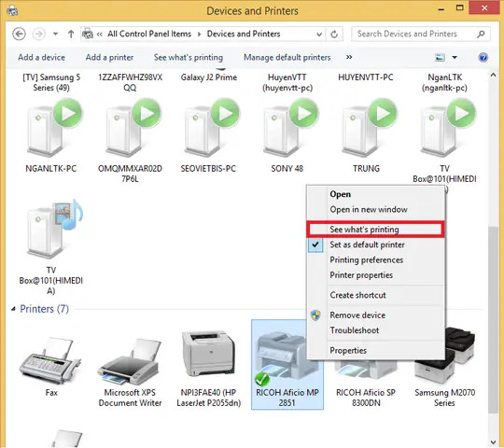This screenshot has width=504, height=448.
Task: Select the 1ZZAFFWHZ98VXQQ device label
Action: click(130, 82)
